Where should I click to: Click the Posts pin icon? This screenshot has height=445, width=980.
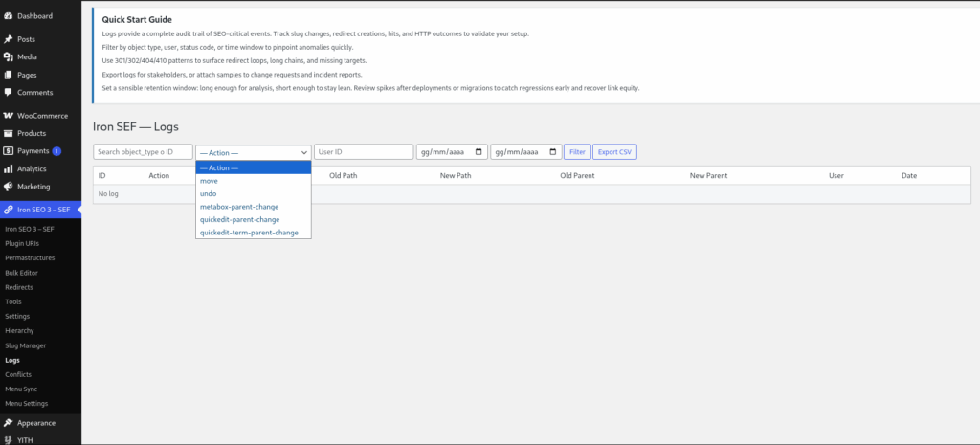pos(9,39)
